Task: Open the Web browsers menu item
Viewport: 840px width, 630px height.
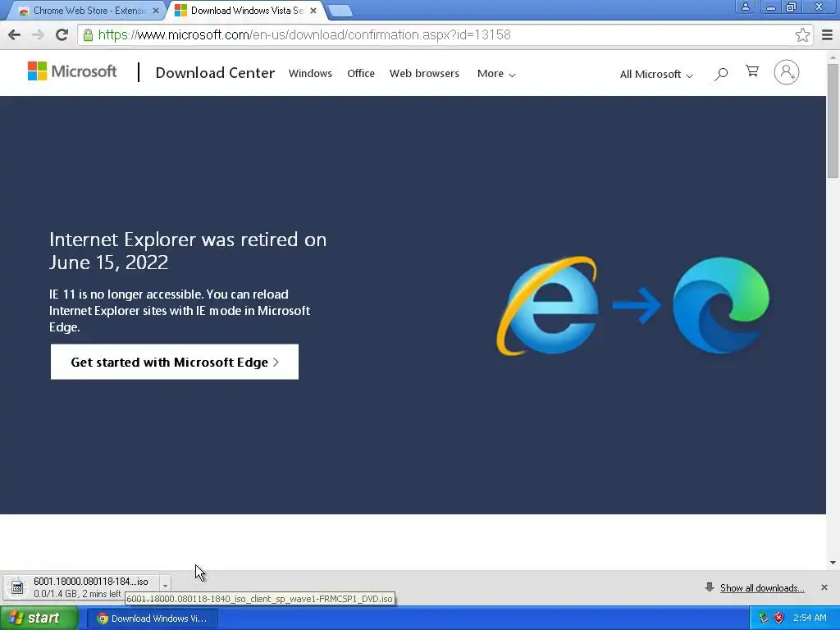Action: [424, 73]
